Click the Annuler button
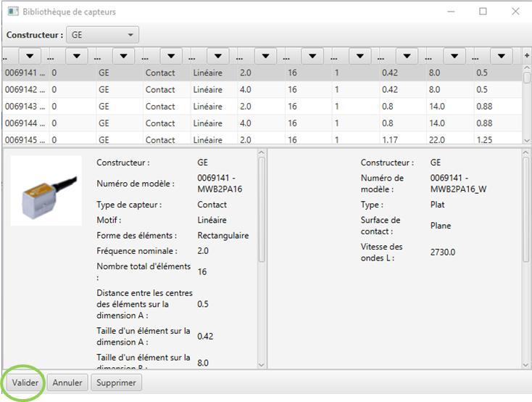Viewport: 532px width, 402px height. click(x=67, y=382)
